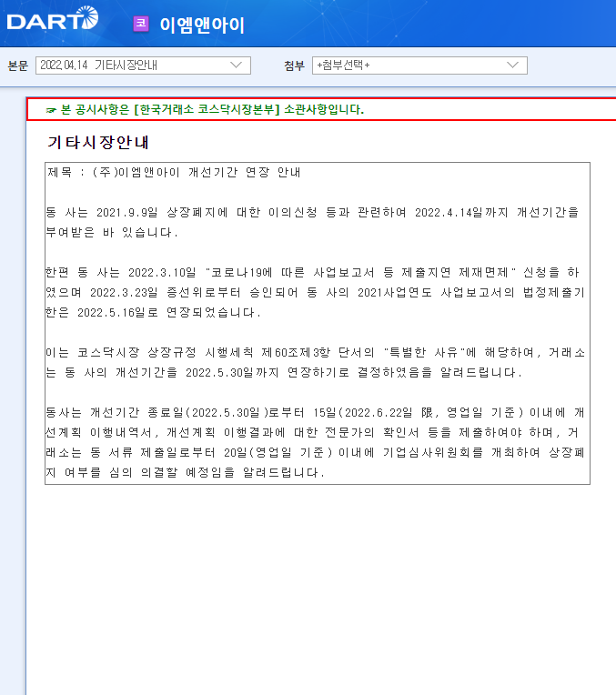Click the 첨부 label

[x=294, y=65]
